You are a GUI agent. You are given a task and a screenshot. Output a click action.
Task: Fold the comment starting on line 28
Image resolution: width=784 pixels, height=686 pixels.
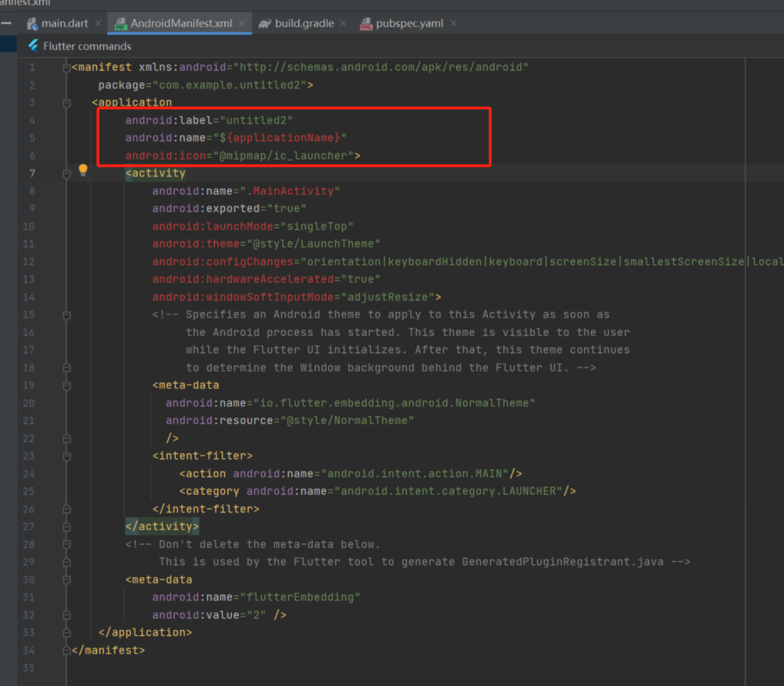coord(67,545)
